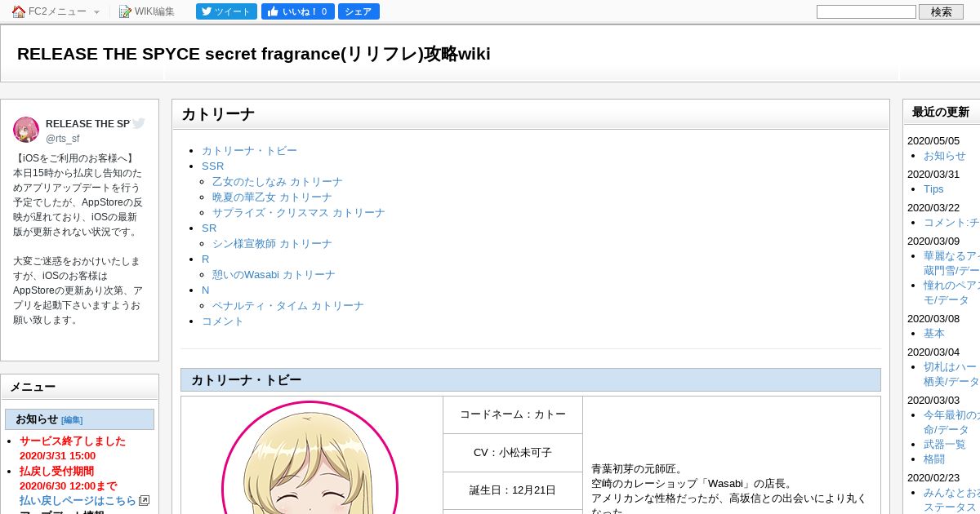Open the FC2 menu home icon
The image size is (980, 514).
pyautogui.click(x=19, y=11)
